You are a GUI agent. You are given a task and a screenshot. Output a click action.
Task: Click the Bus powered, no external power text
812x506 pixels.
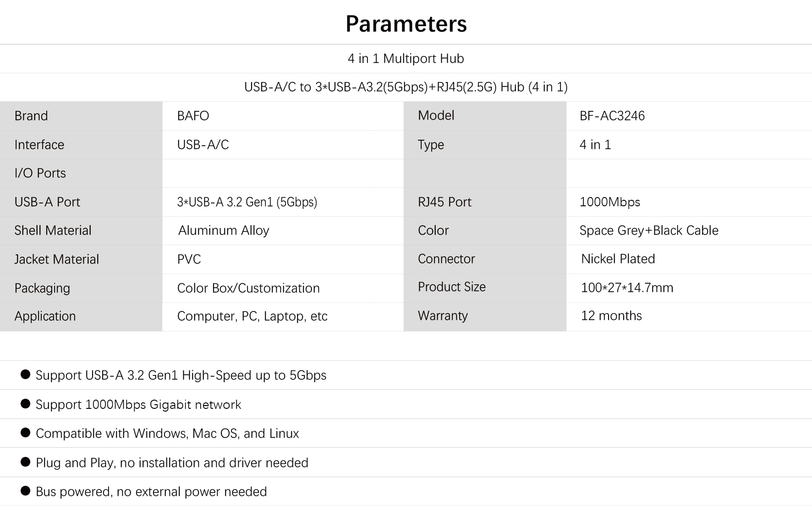coord(151,492)
